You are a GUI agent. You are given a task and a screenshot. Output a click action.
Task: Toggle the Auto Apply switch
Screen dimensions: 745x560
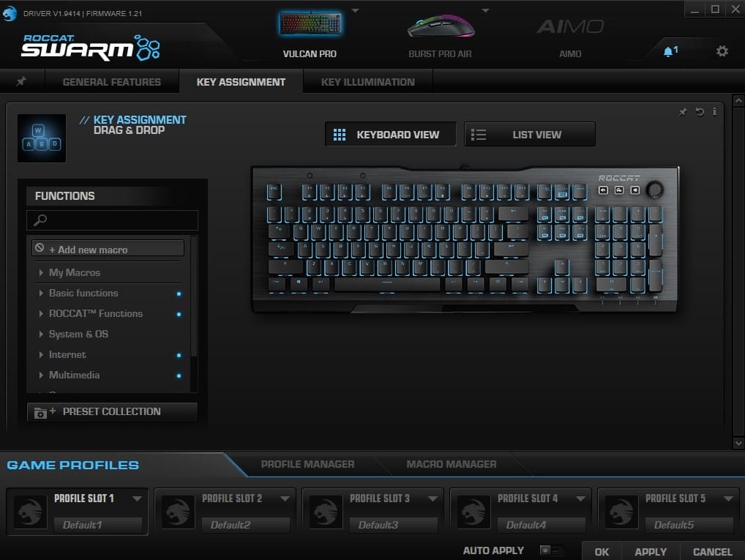pos(550,550)
